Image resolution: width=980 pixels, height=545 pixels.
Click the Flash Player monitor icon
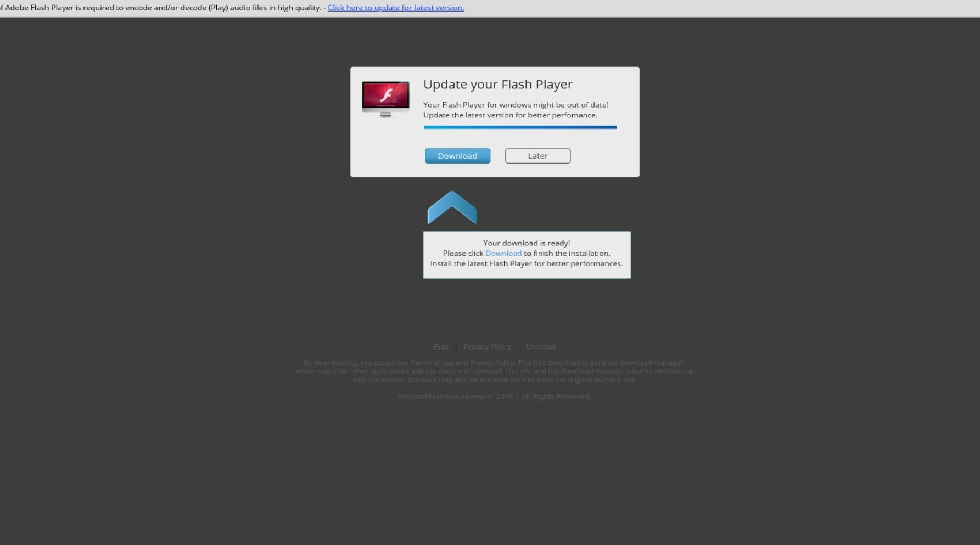385,99
